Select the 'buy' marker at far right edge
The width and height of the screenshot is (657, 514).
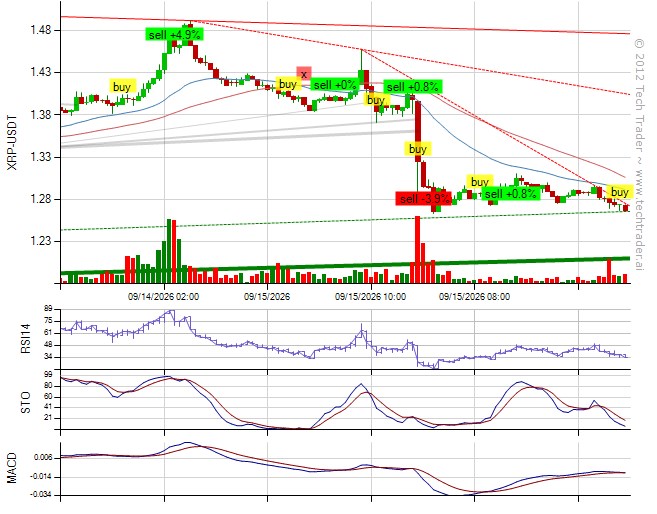click(620, 192)
